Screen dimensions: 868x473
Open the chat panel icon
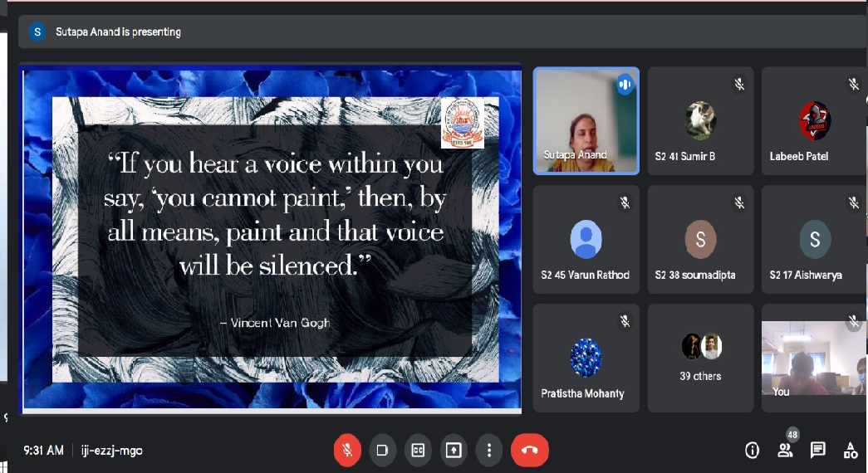pyautogui.click(x=818, y=450)
